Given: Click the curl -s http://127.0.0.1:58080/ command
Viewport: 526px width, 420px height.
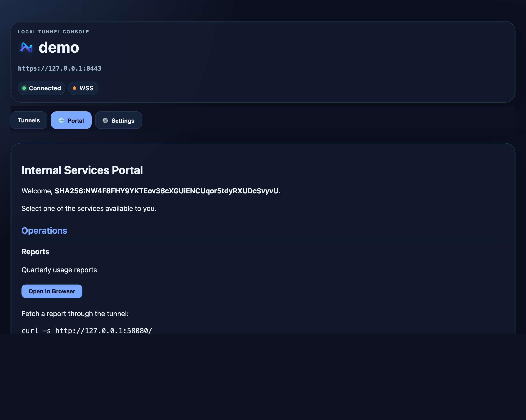Looking at the screenshot, I should [87, 330].
